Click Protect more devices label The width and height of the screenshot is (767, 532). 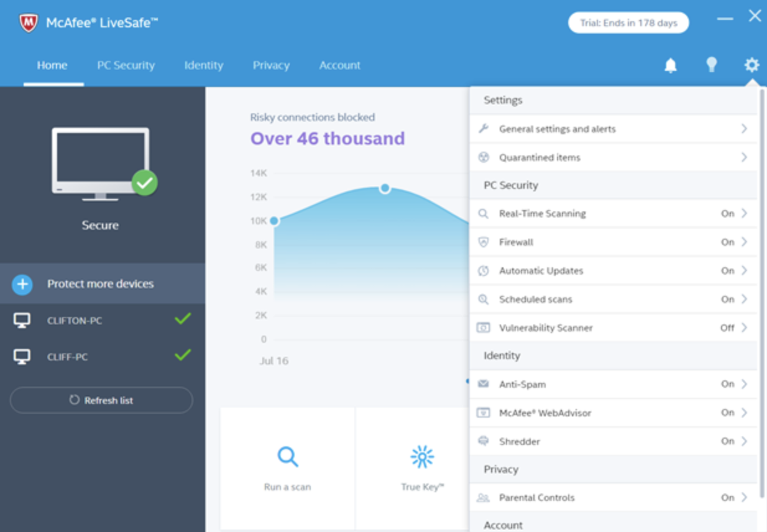point(101,284)
